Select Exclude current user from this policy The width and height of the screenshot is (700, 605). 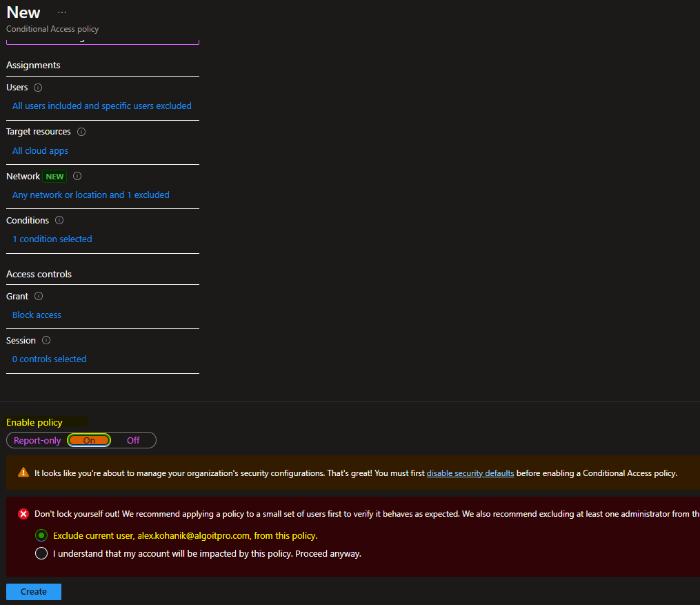pyautogui.click(x=41, y=535)
